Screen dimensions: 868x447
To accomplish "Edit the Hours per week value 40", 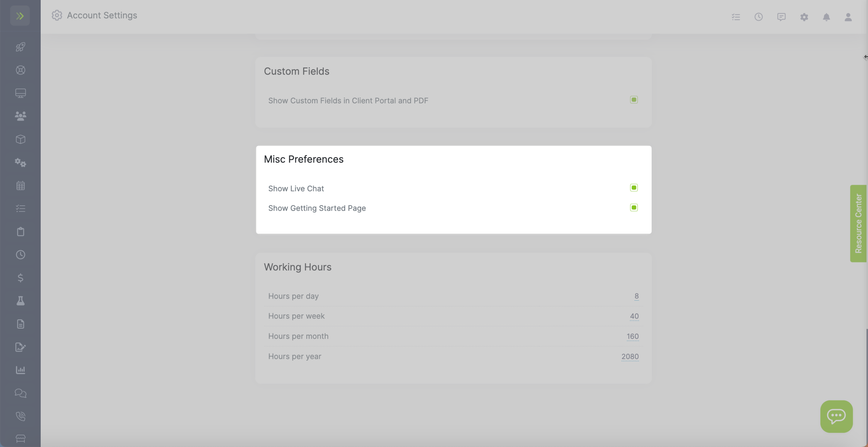I will tap(634, 316).
